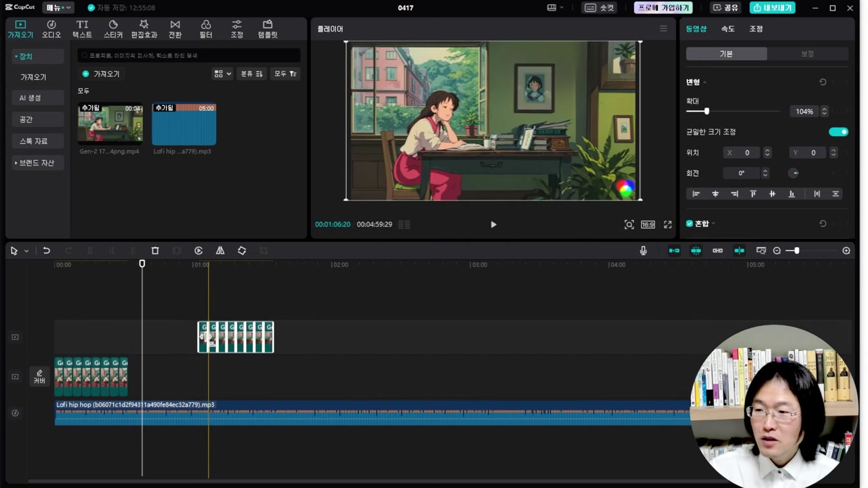Click the mirror flip icon in timeline toolbar
Viewport: 868px width, 488px height.
pos(220,250)
